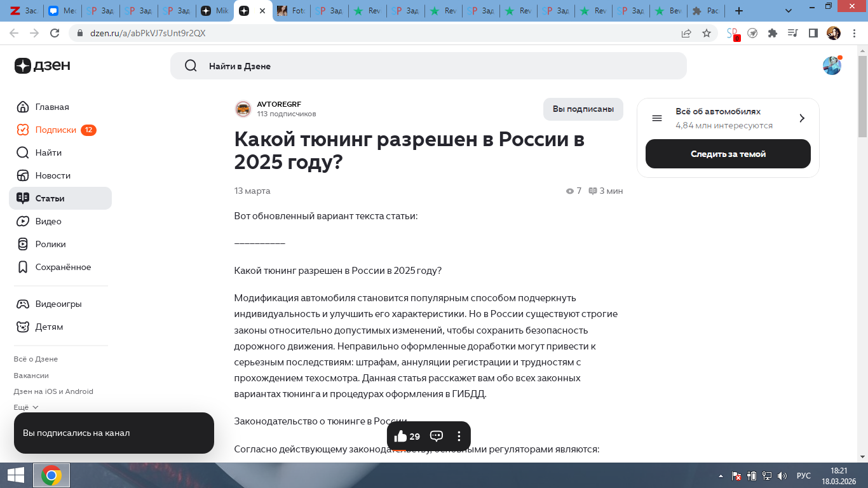Go forward in the browser
This screenshot has width=868, height=488.
35,33
